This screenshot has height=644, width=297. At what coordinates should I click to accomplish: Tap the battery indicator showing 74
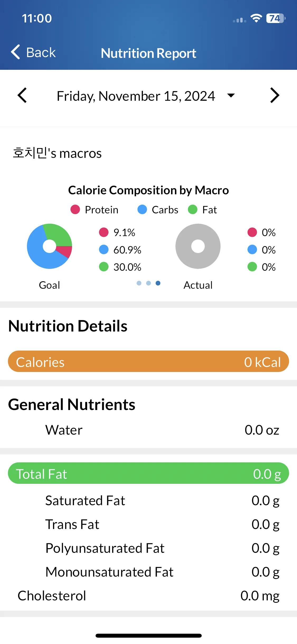(x=276, y=18)
